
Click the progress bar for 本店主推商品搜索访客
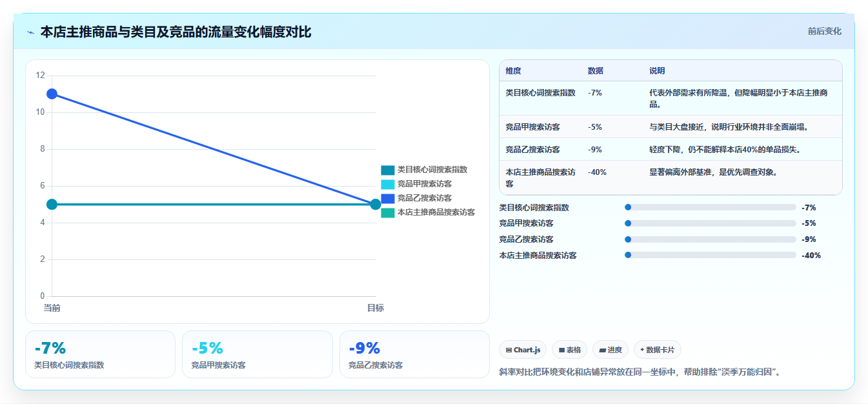711,255
